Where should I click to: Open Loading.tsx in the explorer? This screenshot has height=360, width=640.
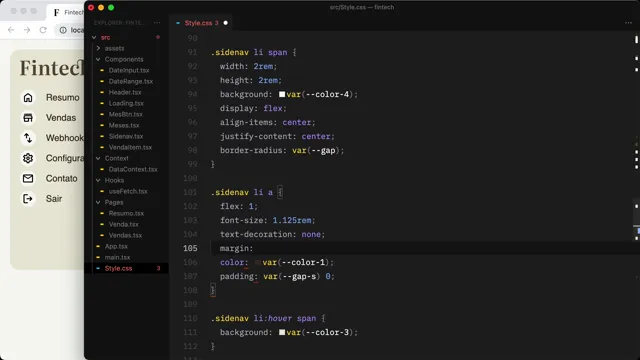(x=126, y=103)
